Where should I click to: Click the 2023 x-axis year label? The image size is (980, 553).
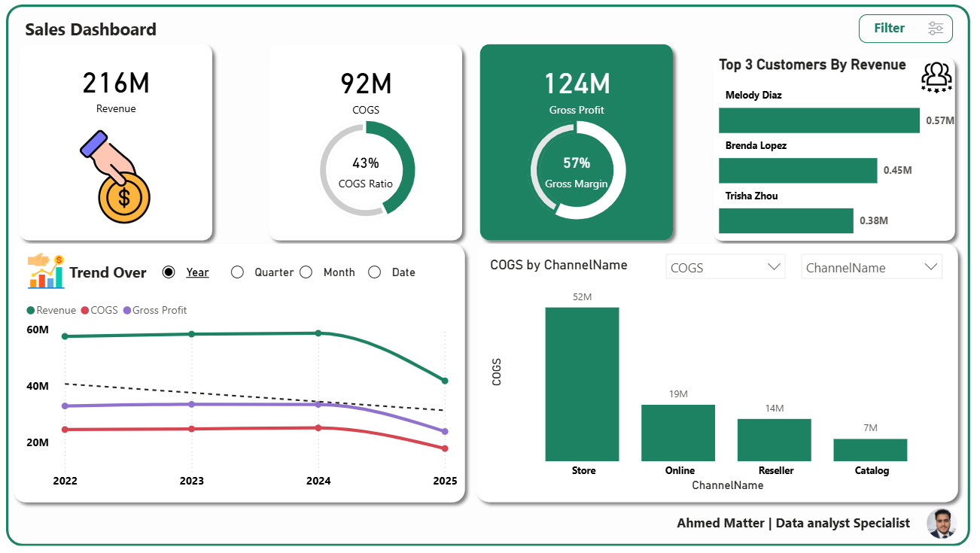192,481
